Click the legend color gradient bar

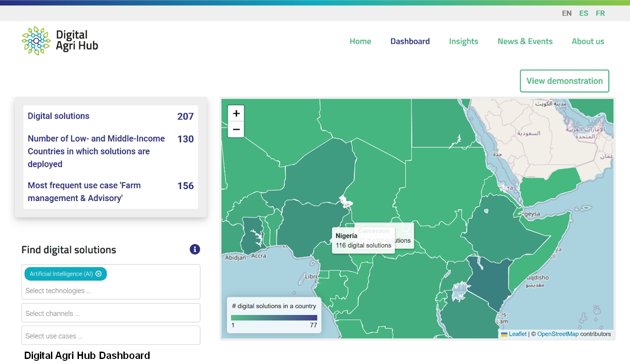274,318
